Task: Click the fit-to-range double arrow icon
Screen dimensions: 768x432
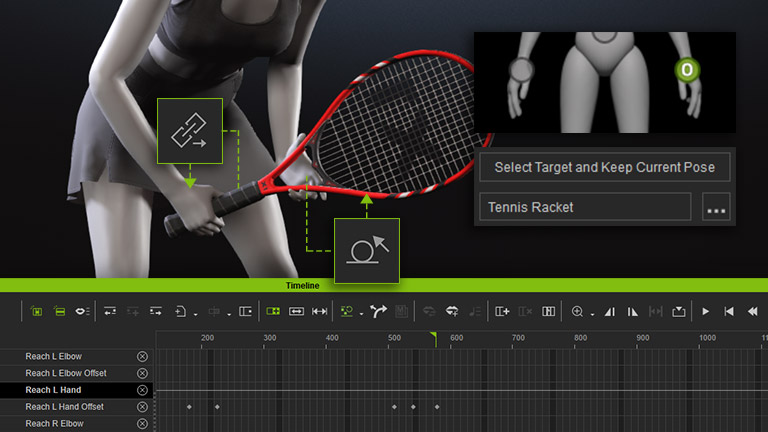Action: [x=320, y=312]
